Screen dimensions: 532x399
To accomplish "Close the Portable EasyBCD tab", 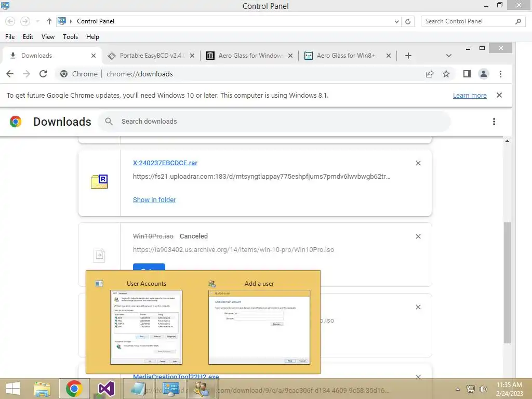I will (192, 56).
